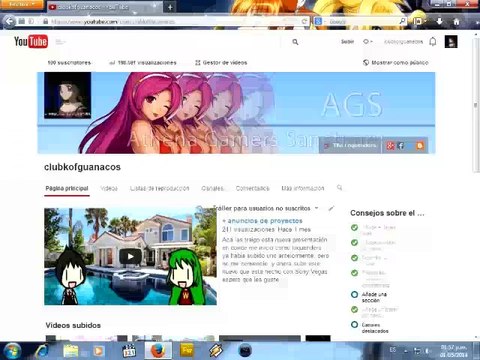The width and height of the screenshot is (480, 360).
Task: Click the Facebook icon on the banner
Action: click(x=401, y=145)
